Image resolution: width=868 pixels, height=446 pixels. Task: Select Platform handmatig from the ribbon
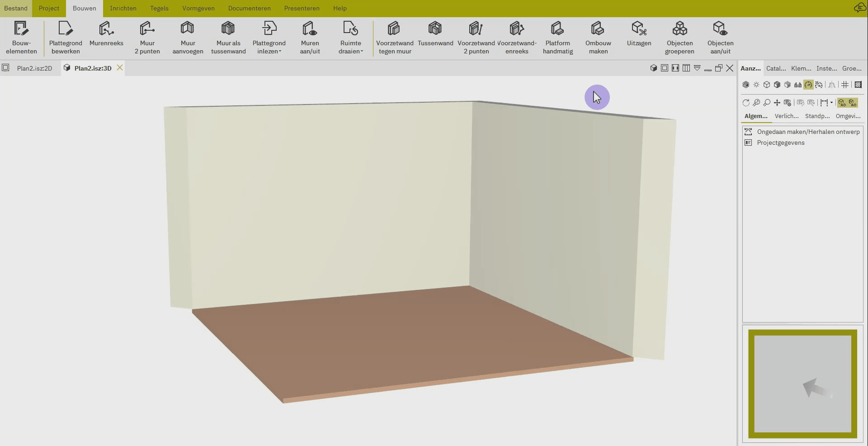557,37
